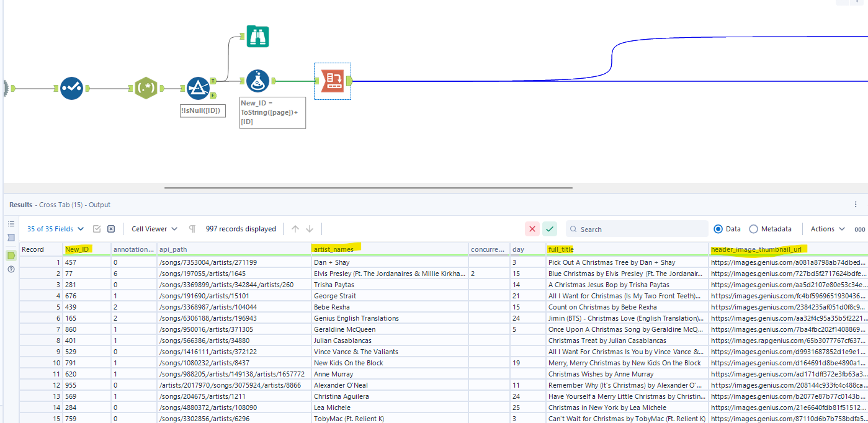
Task: Open the 35 of 35 Fields dropdown
Action: pos(55,229)
